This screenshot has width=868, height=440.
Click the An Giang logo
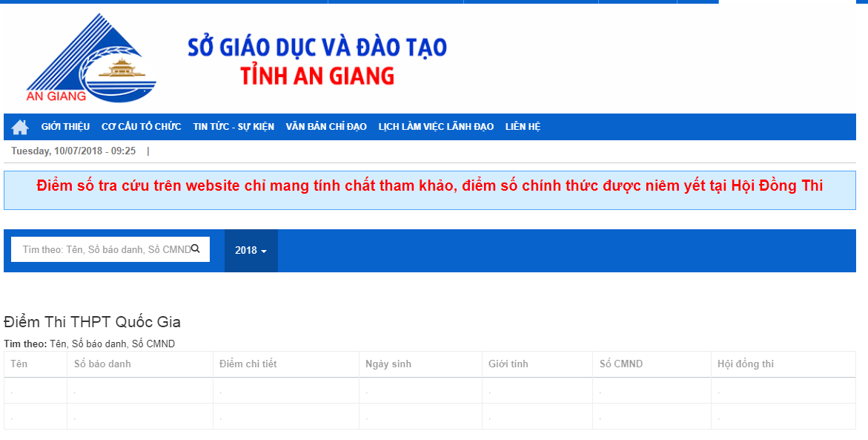(91, 58)
